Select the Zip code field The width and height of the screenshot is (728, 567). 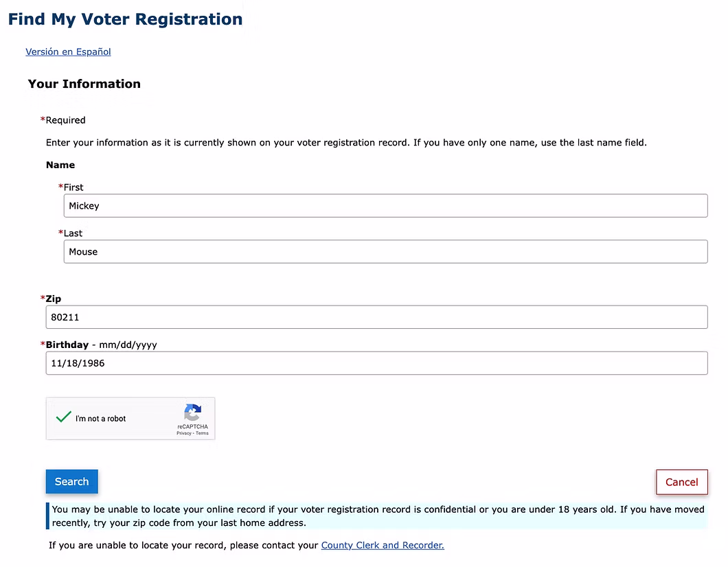[x=378, y=316]
